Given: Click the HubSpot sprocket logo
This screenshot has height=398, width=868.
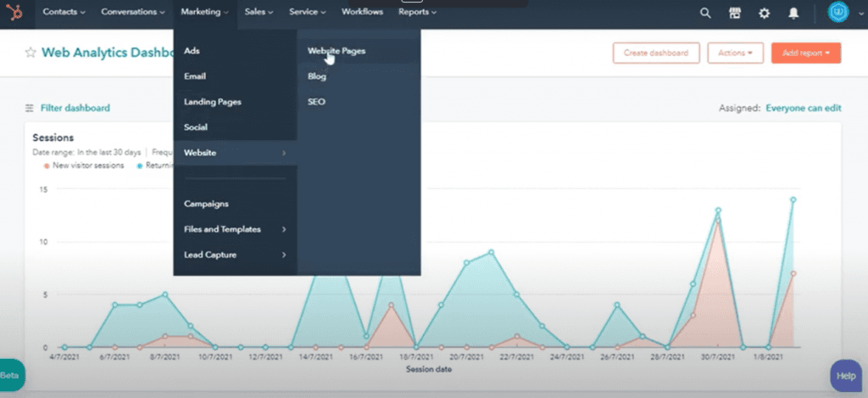Looking at the screenshot, I should 14,12.
